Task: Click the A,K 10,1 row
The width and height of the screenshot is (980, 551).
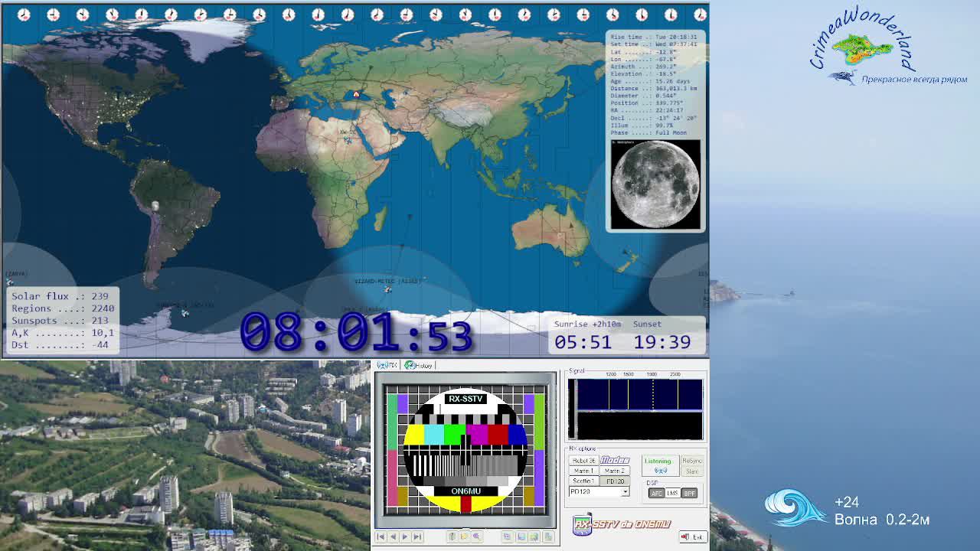Action: point(63,333)
